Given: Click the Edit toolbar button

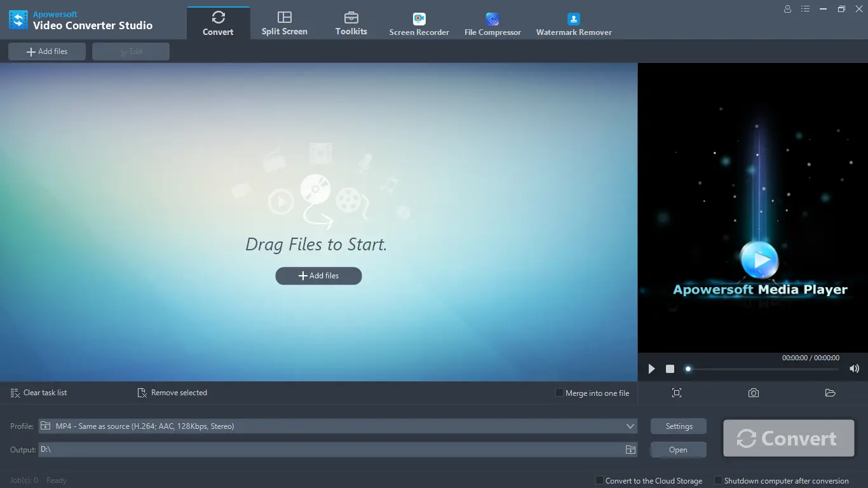Looking at the screenshot, I should (x=131, y=51).
